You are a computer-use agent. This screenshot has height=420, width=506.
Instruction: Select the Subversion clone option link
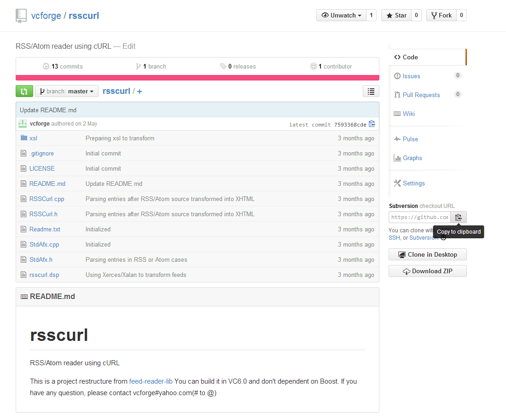tap(424, 237)
